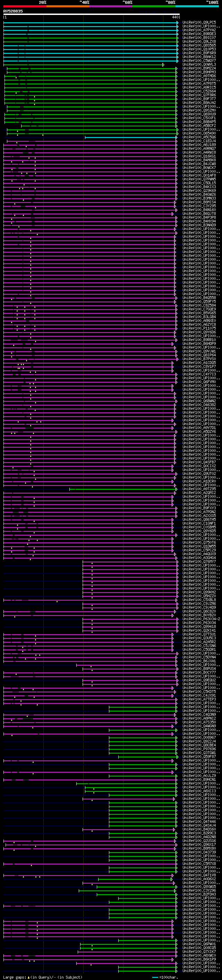The width and height of the screenshot is (222, 980).
Task: Open UniRef100_Q2KI41 hit
Action: [x=199, y=630]
